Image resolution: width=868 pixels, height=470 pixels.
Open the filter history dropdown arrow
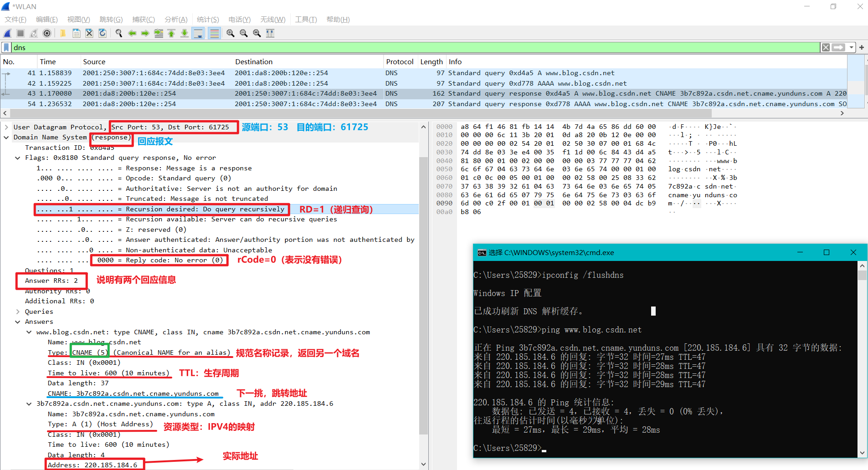(x=851, y=47)
